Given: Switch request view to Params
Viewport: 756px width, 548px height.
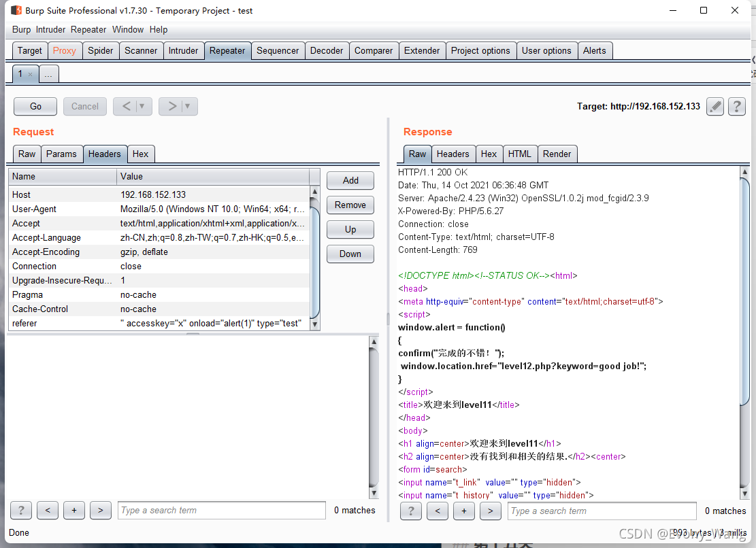Looking at the screenshot, I should click(61, 154).
